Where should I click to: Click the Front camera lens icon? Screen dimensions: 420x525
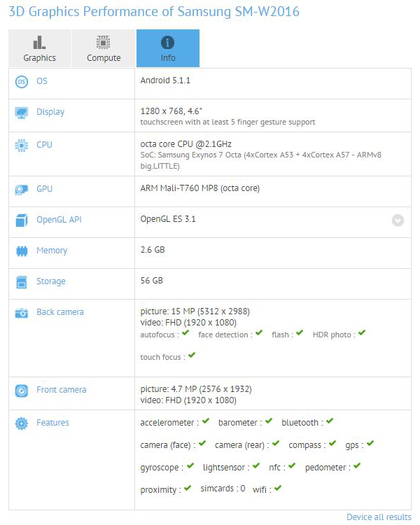(22, 391)
